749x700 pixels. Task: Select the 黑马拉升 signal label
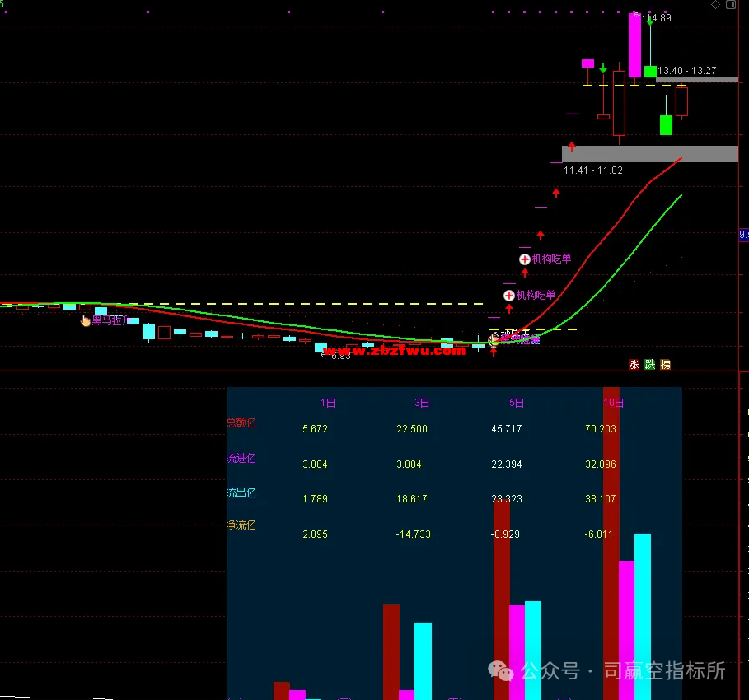click(x=110, y=320)
